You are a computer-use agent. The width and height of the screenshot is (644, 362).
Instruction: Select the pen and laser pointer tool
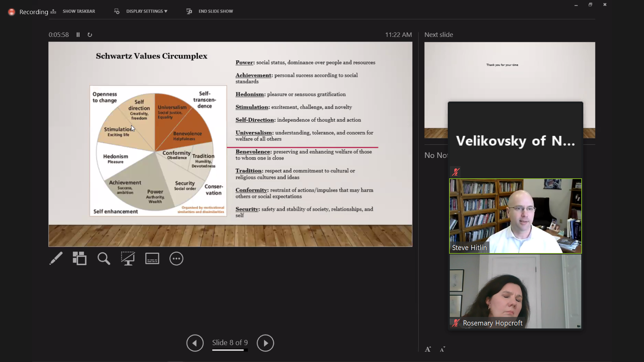click(x=56, y=258)
